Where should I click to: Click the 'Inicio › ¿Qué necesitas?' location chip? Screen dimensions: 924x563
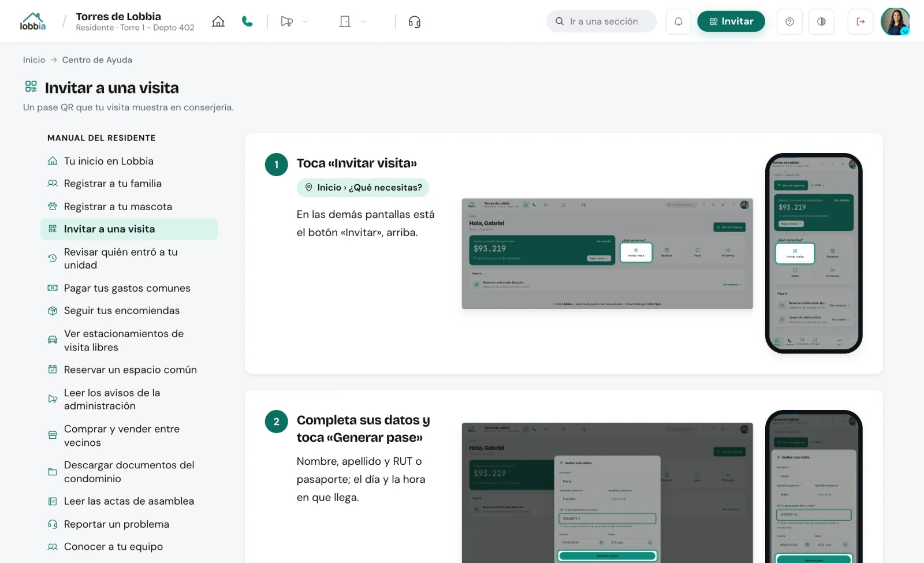point(363,188)
